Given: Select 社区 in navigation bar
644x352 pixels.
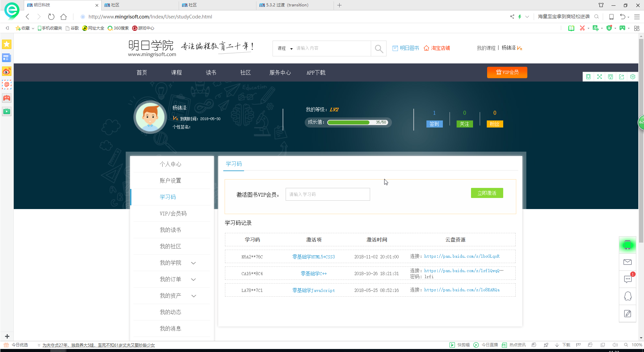Looking at the screenshot, I should [245, 72].
